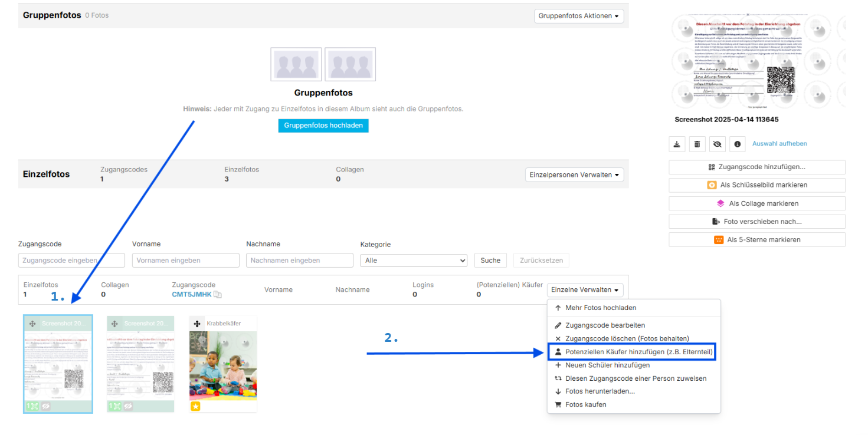
Task: Click Auswahl aufheben link
Action: [x=779, y=144]
